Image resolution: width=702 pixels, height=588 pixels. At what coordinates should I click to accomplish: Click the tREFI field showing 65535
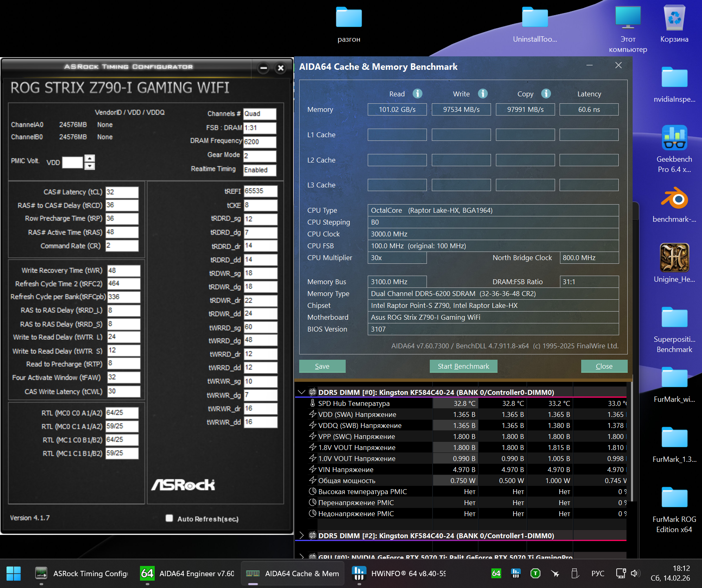point(260,191)
